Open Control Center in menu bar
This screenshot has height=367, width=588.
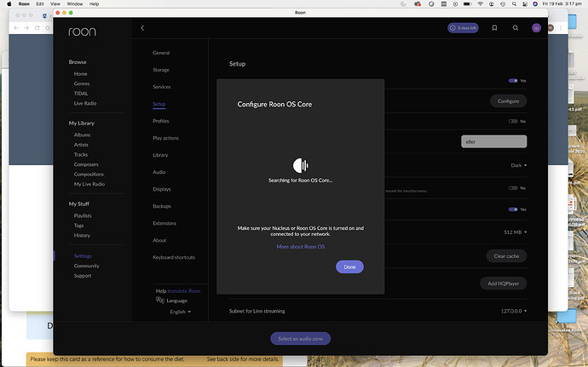[x=525, y=3]
